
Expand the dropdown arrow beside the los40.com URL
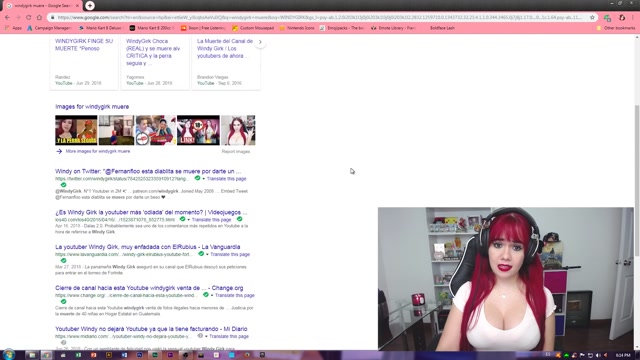pyautogui.click(x=189, y=220)
